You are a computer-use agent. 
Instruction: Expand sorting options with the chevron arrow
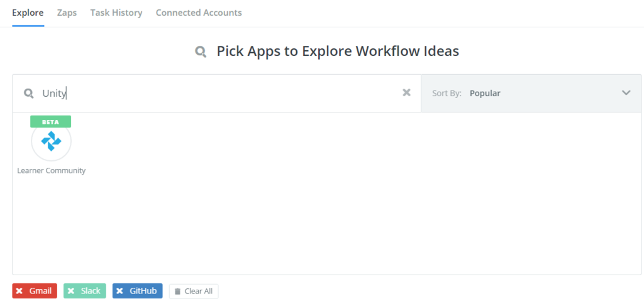626,93
